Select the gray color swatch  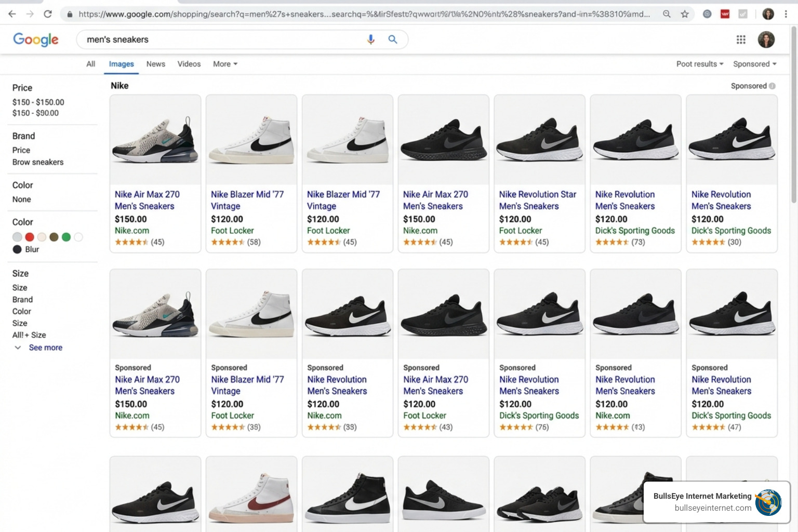pos(17,237)
